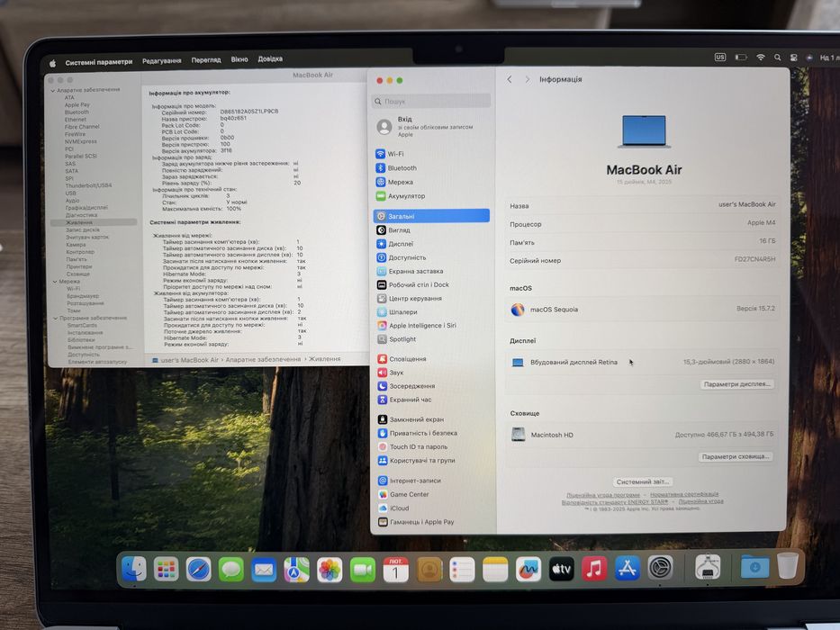Open Центр керування settings
This screenshot has height=630, width=840.
pyautogui.click(x=410, y=299)
